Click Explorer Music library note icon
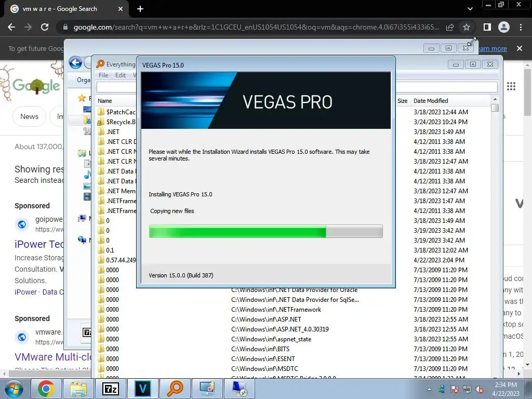 pyautogui.click(x=87, y=175)
